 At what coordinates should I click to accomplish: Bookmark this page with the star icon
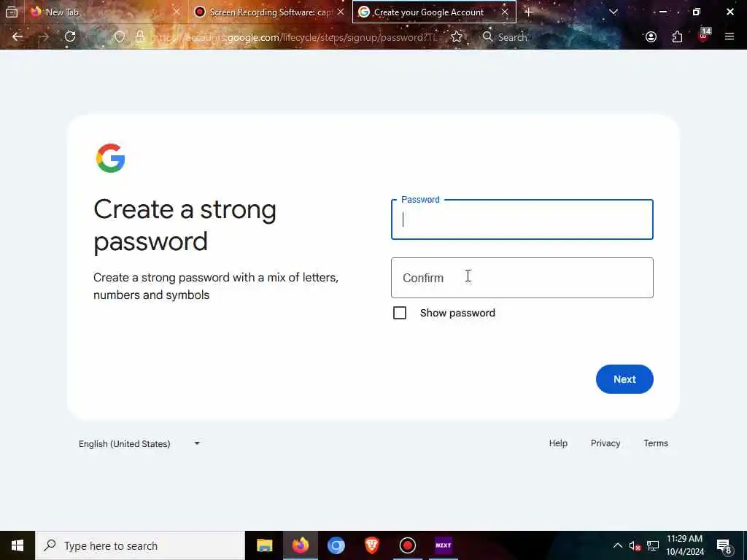pos(457,36)
